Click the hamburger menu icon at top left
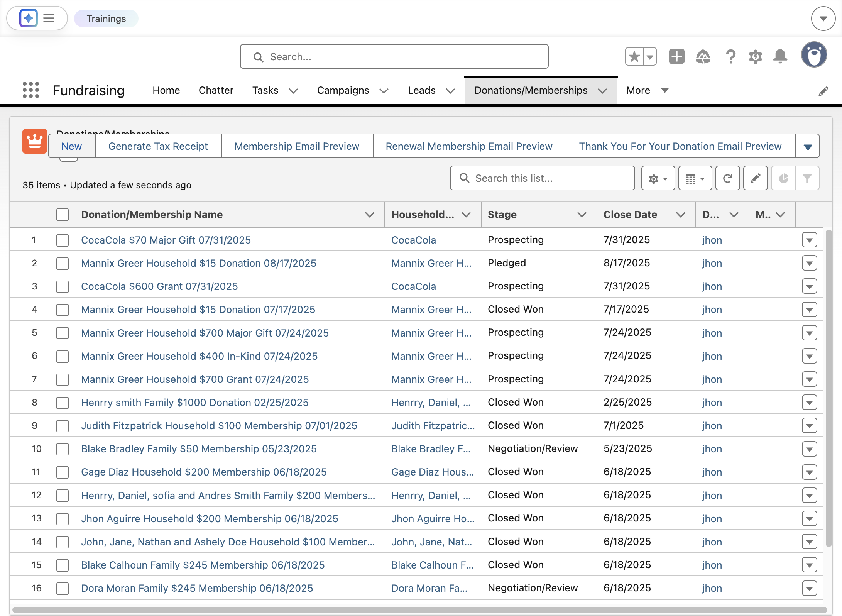842x616 pixels. pos(49,18)
